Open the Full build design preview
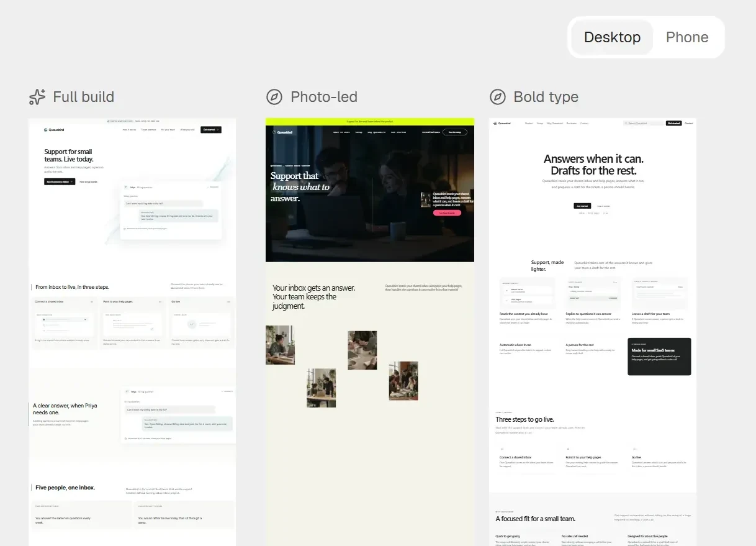756x546 pixels. point(132,332)
